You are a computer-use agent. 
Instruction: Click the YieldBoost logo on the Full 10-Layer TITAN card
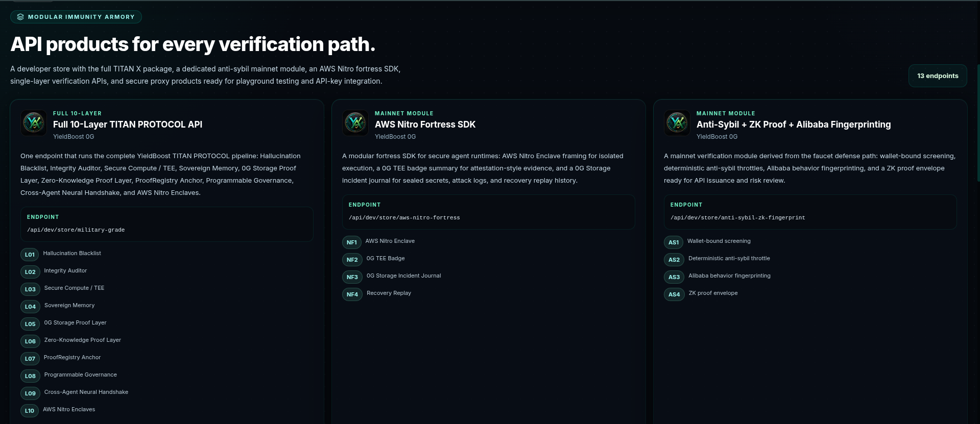pos(34,123)
